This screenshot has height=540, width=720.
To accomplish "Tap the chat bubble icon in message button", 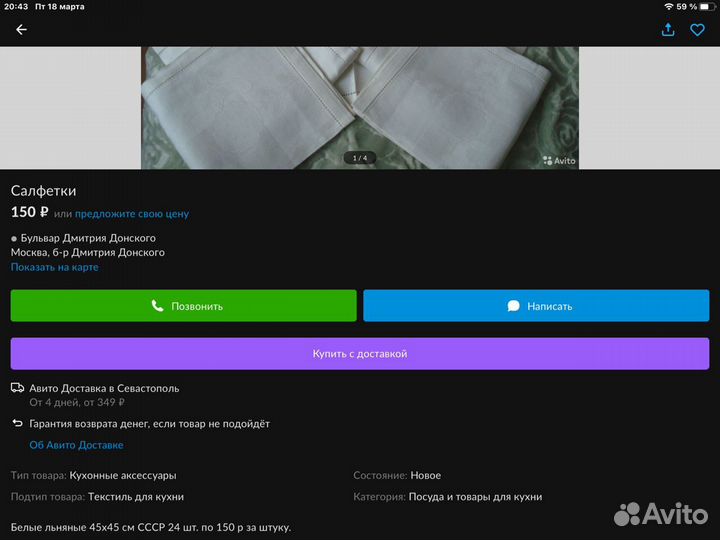I will 513,306.
